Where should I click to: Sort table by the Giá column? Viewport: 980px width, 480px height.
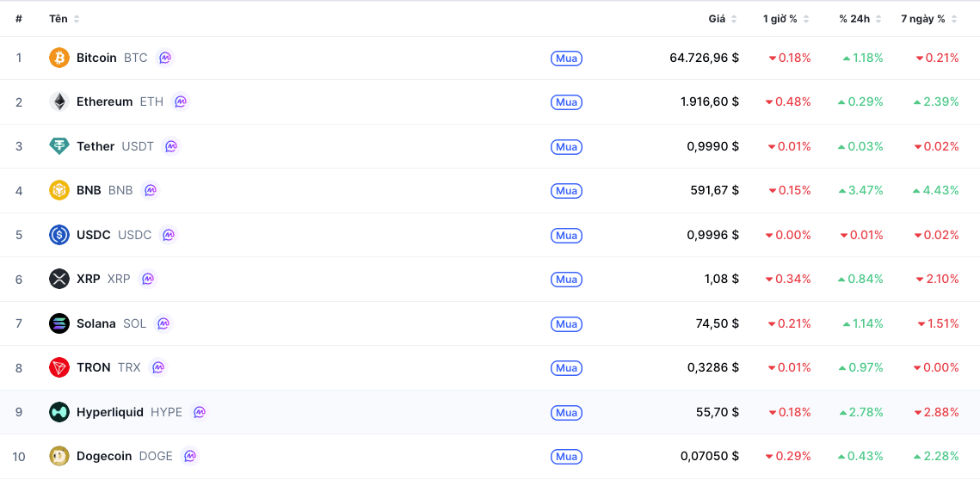coord(723,19)
